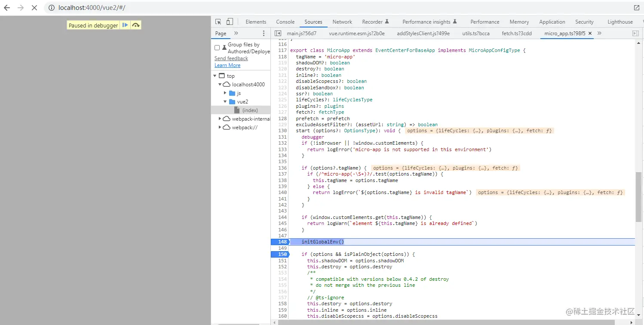Collapse the localhost:4000 tree node

(220, 85)
